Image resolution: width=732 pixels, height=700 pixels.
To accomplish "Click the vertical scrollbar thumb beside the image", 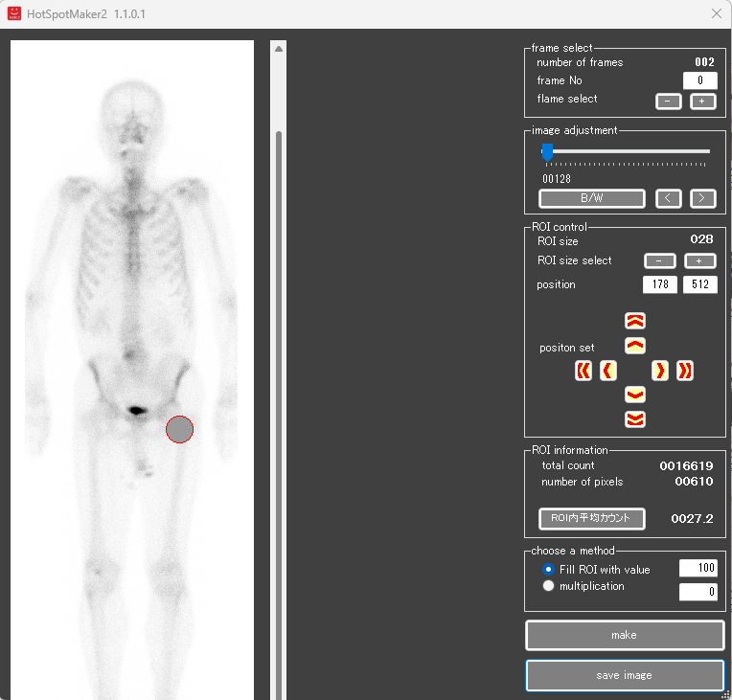I will point(279,416).
